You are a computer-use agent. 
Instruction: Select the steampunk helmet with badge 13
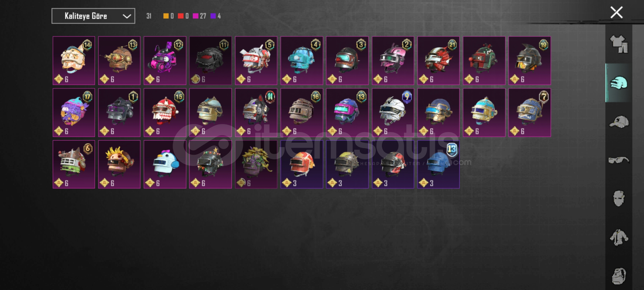click(119, 61)
